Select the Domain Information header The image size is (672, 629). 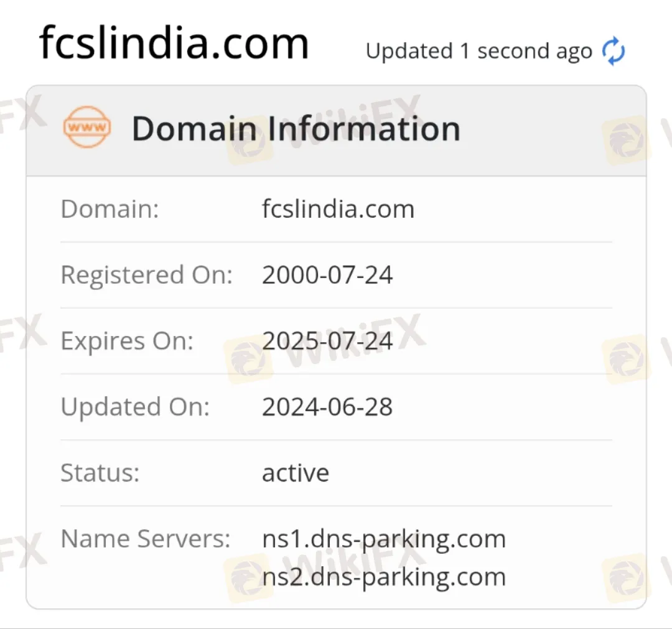tap(296, 129)
